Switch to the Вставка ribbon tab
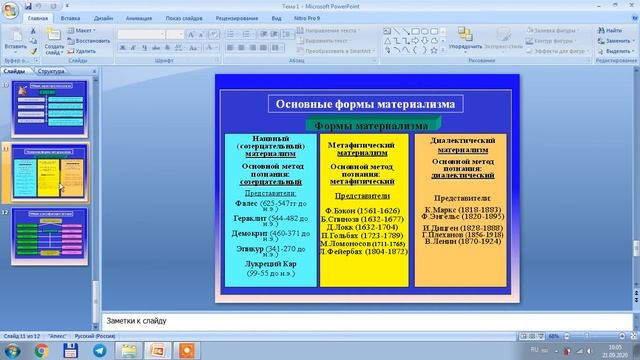This screenshot has height=360, width=640. 70,18
